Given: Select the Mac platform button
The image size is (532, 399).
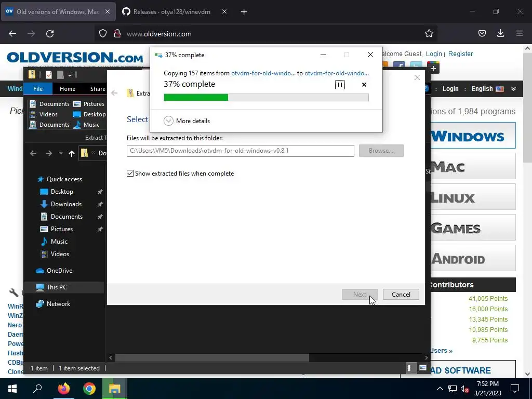Looking at the screenshot, I should click(473, 166).
